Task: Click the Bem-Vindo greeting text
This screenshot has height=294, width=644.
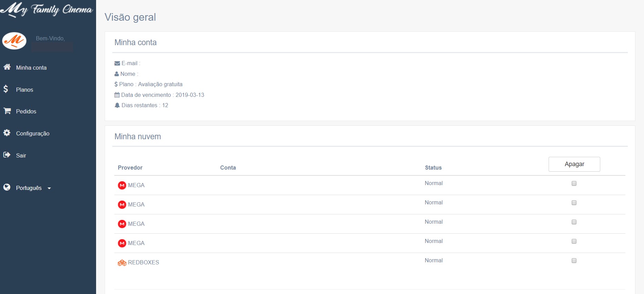Action: tap(50, 38)
